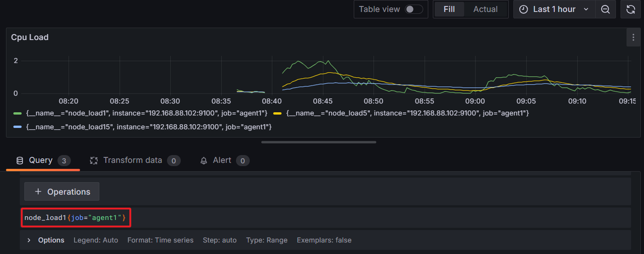Toggle the yellow node_load5 legend series

point(277,113)
